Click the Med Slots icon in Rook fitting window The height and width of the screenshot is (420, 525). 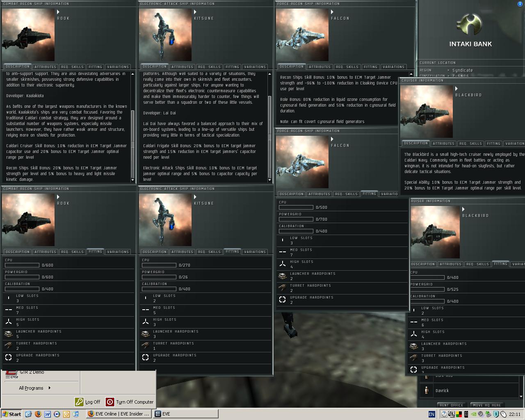(x=9, y=310)
